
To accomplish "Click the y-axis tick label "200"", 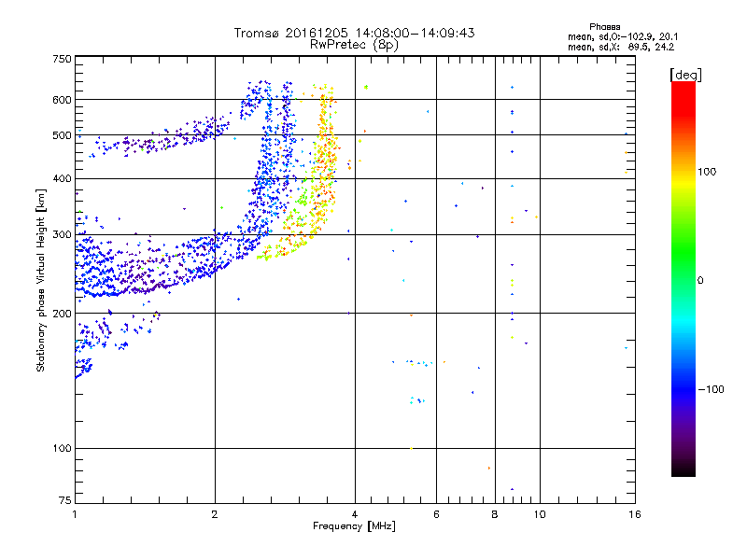I will coord(62,314).
